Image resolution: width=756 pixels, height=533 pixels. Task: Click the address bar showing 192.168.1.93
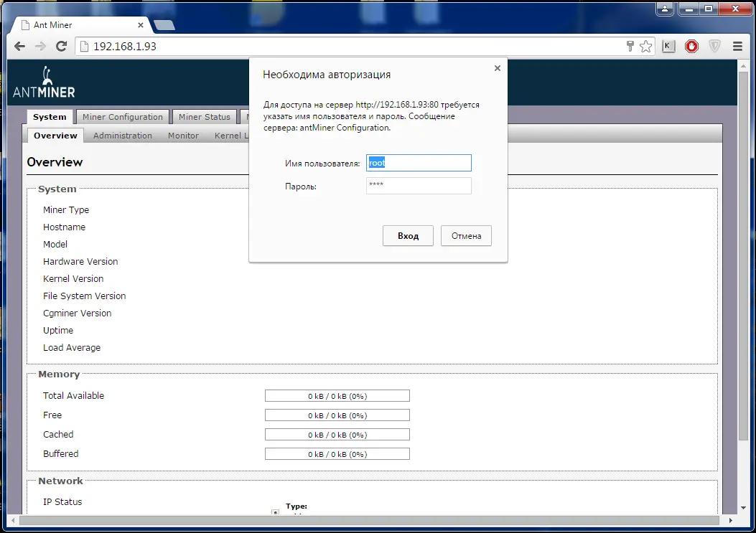[345, 46]
